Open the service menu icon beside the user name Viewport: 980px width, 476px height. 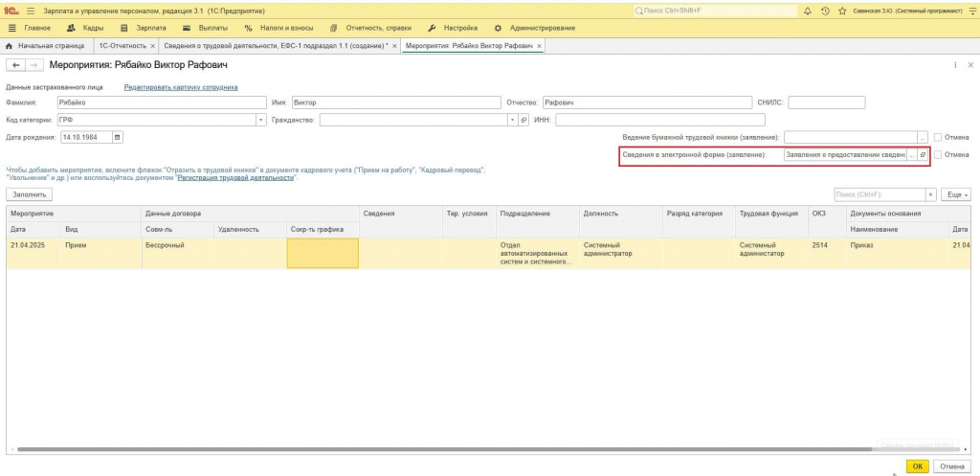pyautogui.click(x=970, y=11)
